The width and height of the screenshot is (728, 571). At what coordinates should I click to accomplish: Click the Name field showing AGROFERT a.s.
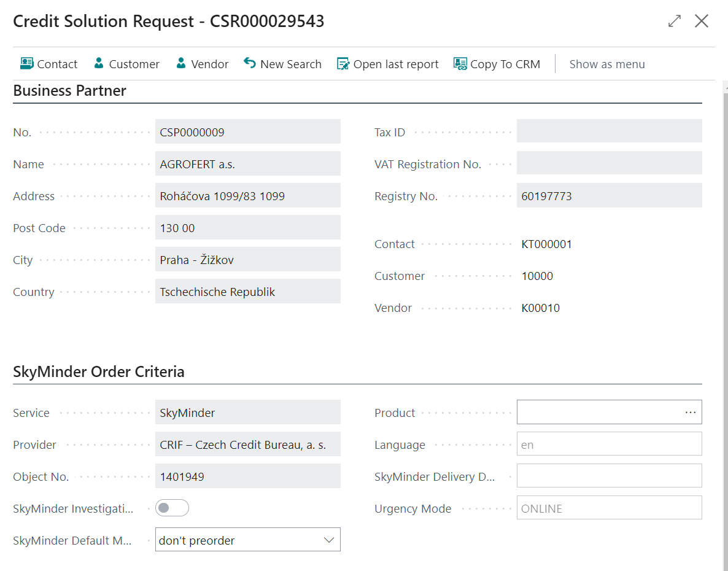pyautogui.click(x=248, y=163)
